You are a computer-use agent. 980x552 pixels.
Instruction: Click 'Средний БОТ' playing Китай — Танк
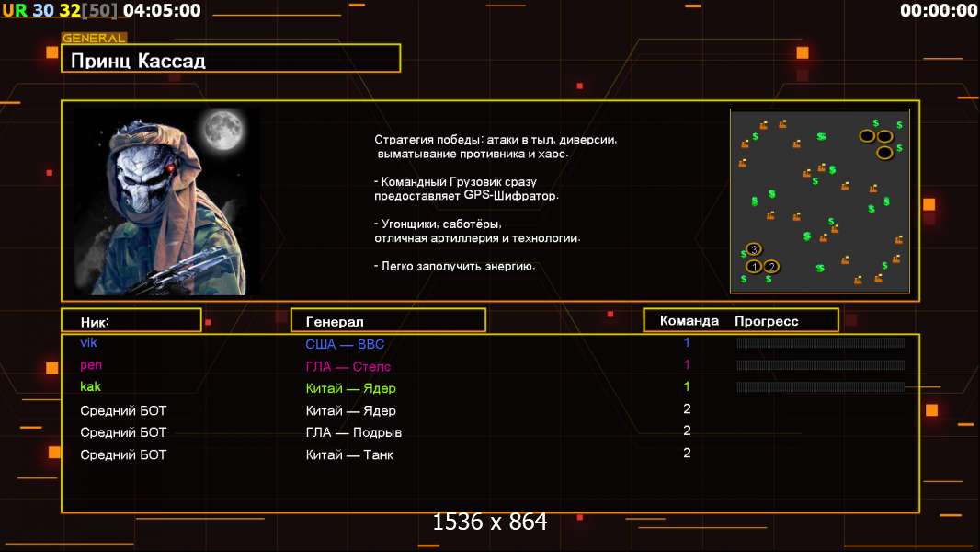(x=123, y=455)
